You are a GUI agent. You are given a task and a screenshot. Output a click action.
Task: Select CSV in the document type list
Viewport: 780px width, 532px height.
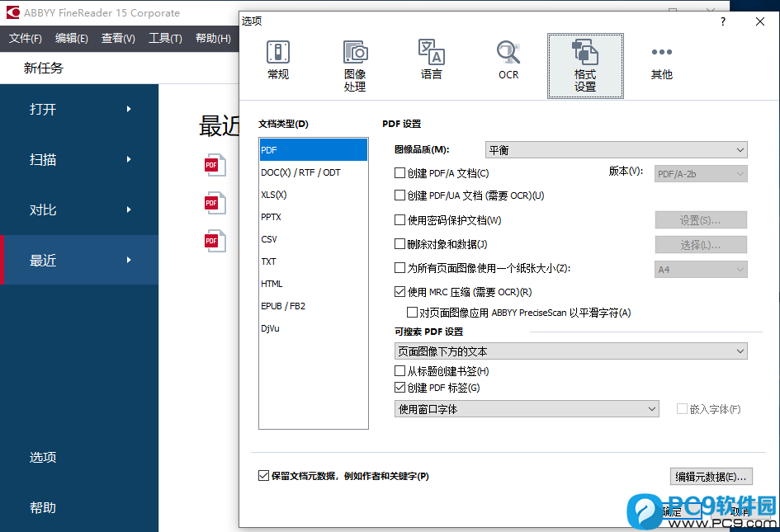pos(314,239)
